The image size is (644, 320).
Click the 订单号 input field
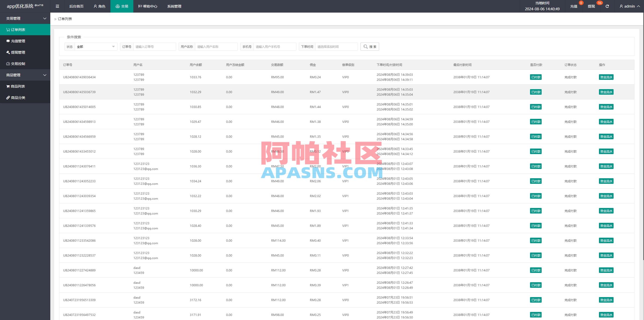[x=154, y=47]
